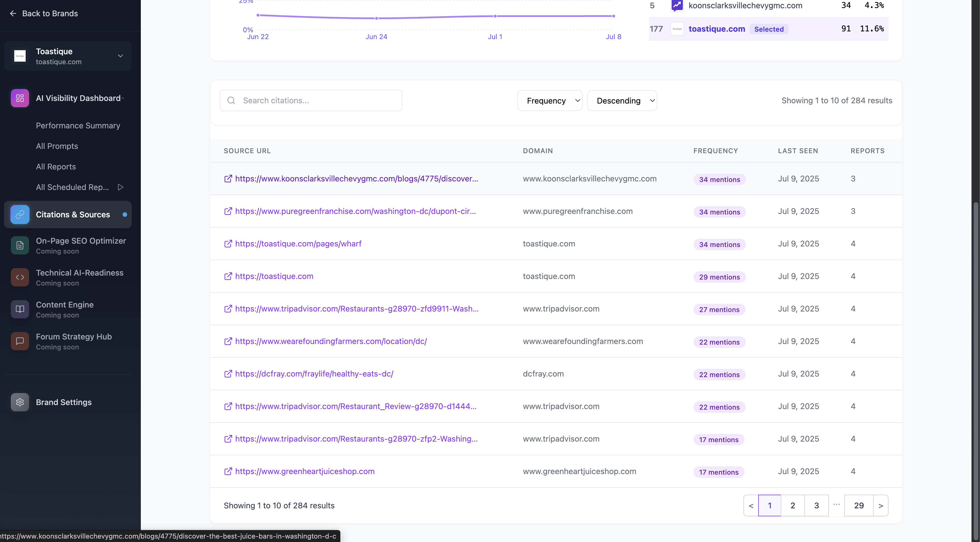Go to All Prompts section
The height and width of the screenshot is (542, 980).
pyautogui.click(x=57, y=146)
